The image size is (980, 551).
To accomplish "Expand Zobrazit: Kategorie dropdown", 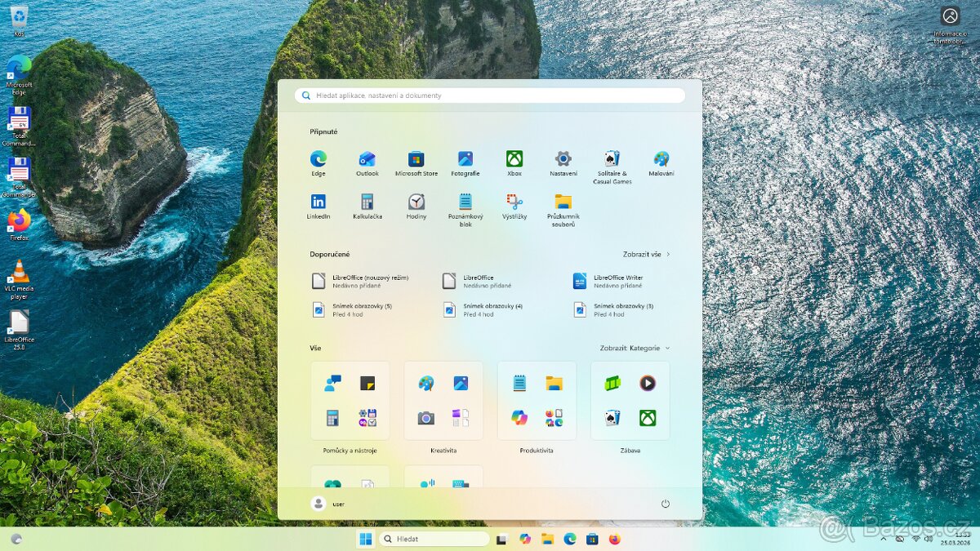I will click(635, 349).
